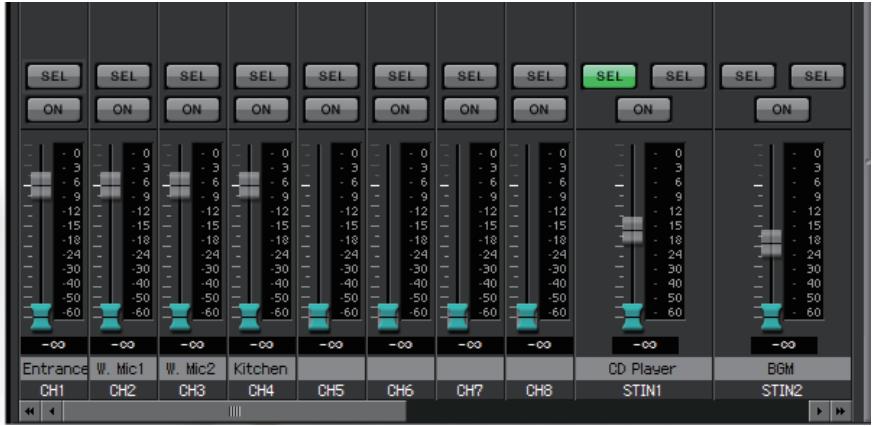
Task: Toggle the ON button for CH2 W. Mic1
Action: click(123, 109)
